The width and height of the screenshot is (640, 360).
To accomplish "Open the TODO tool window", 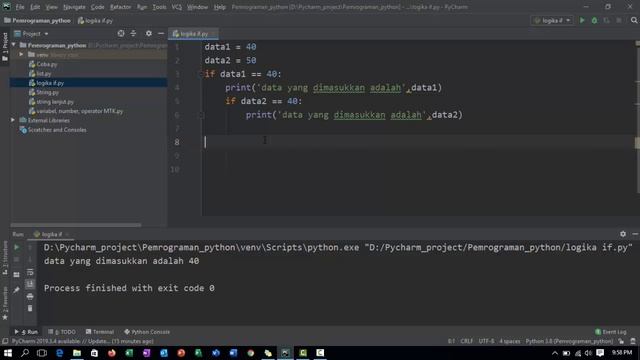I will click(62, 332).
